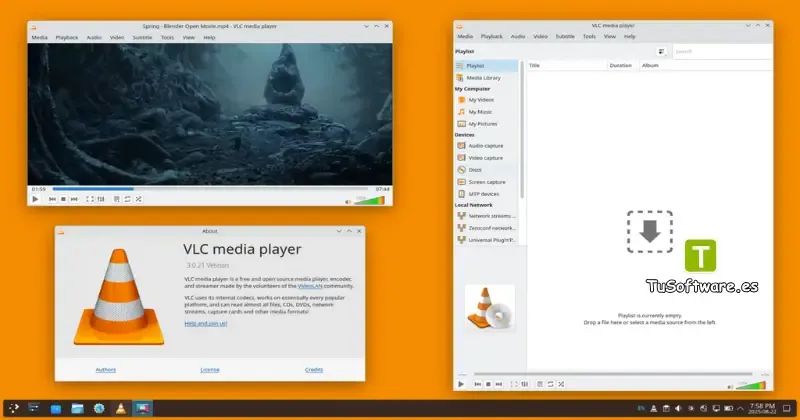Open Network streams in Local Network

point(486,216)
